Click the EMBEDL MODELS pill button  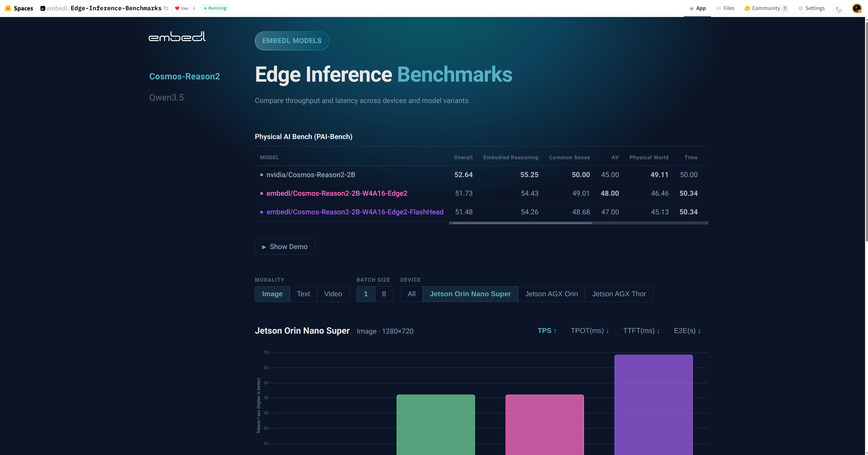pos(292,41)
